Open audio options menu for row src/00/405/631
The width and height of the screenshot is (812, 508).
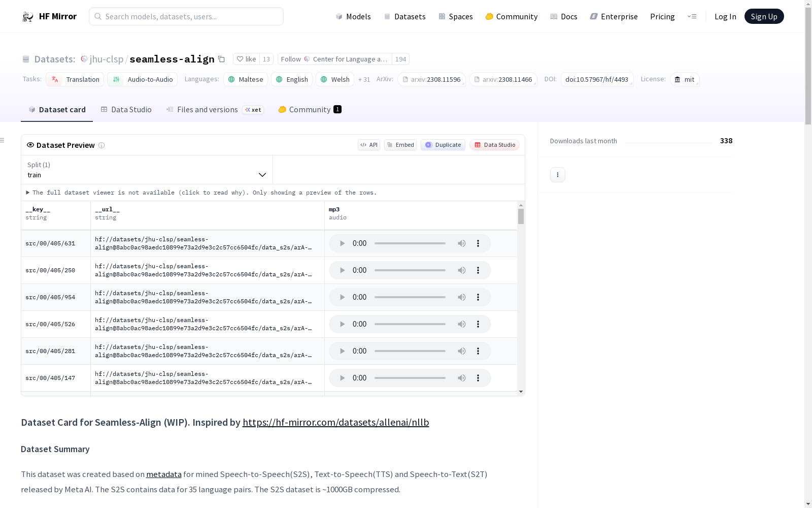point(478,243)
